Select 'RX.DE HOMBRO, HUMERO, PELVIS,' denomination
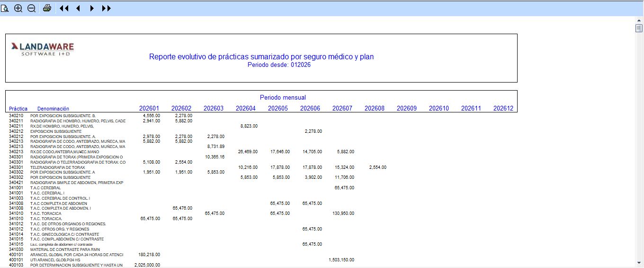 point(62,126)
